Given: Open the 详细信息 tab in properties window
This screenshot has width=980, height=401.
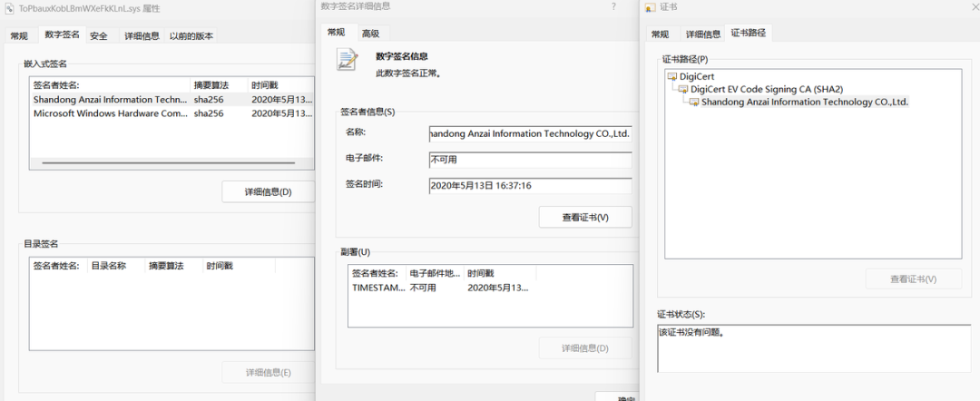Looking at the screenshot, I should point(142,35).
